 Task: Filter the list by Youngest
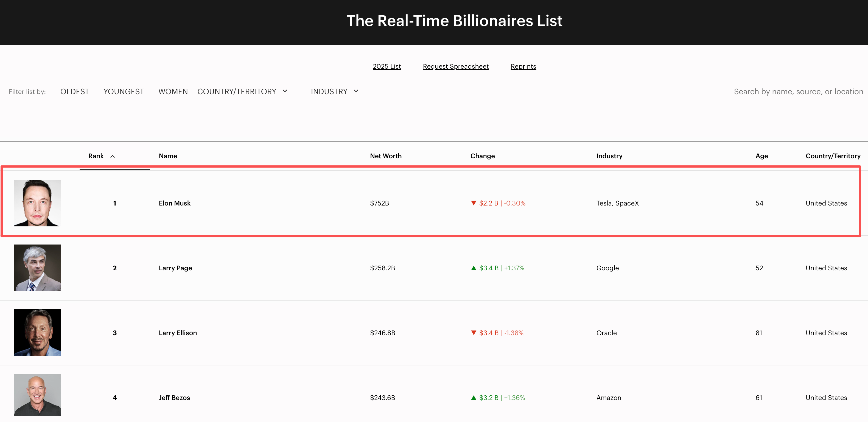pyautogui.click(x=124, y=91)
